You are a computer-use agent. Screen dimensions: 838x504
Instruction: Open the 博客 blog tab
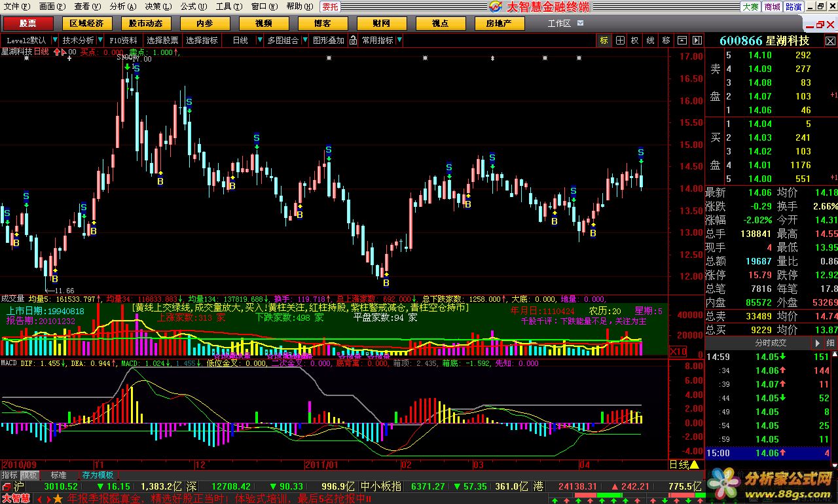[322, 23]
